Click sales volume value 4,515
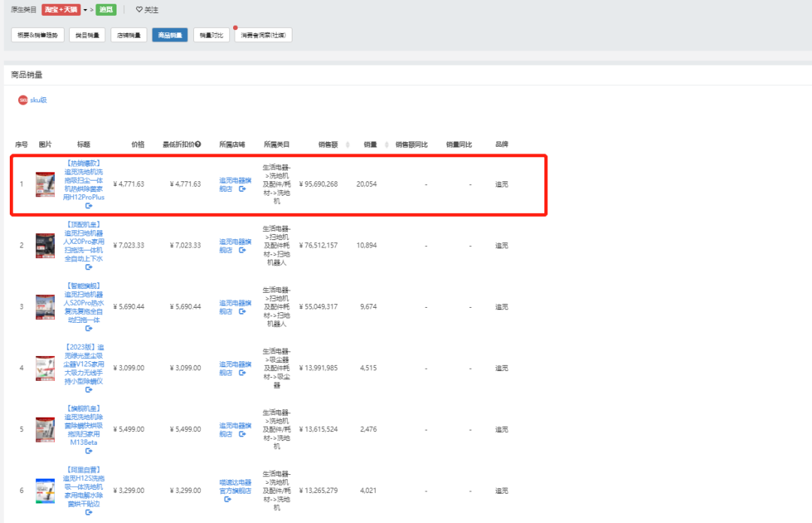The height and width of the screenshot is (523, 812). pos(368,368)
